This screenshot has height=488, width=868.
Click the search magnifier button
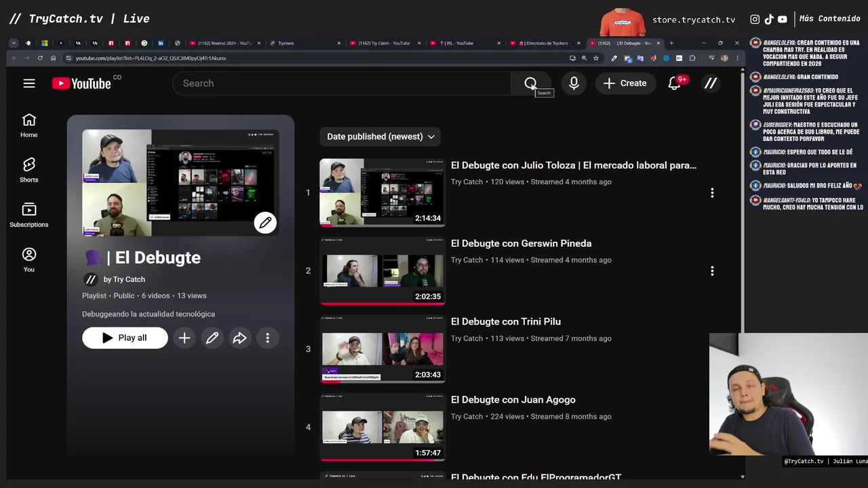(x=530, y=83)
